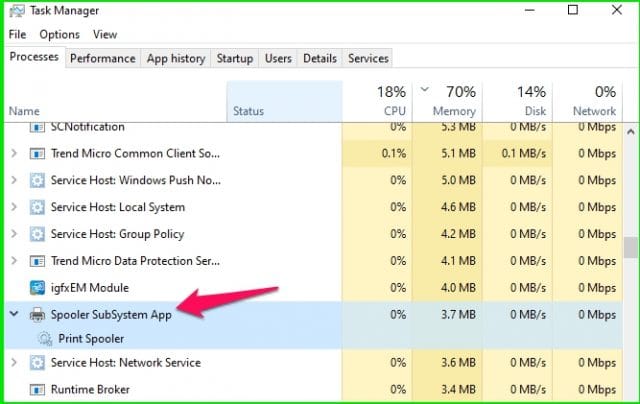The width and height of the screenshot is (640, 404).
Task: Open the Startup tab
Action: (x=234, y=58)
